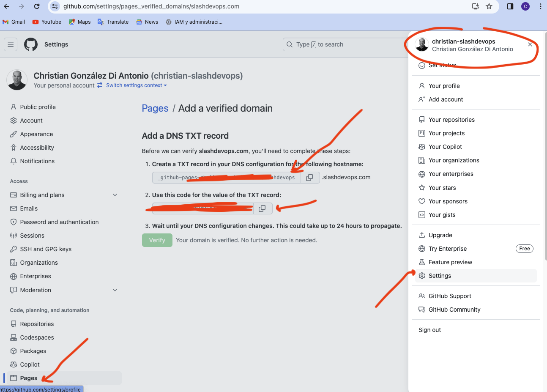Open Organizations in settings sidebar
The image size is (547, 392).
[x=64, y=263]
